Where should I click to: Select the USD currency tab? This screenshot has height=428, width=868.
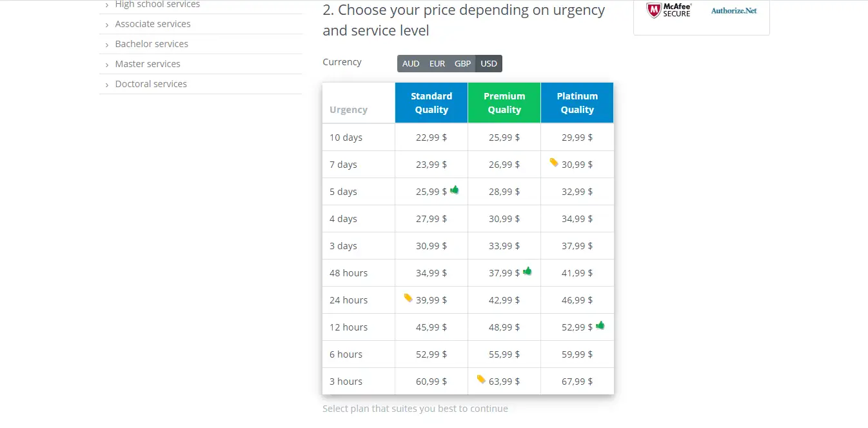click(x=488, y=63)
